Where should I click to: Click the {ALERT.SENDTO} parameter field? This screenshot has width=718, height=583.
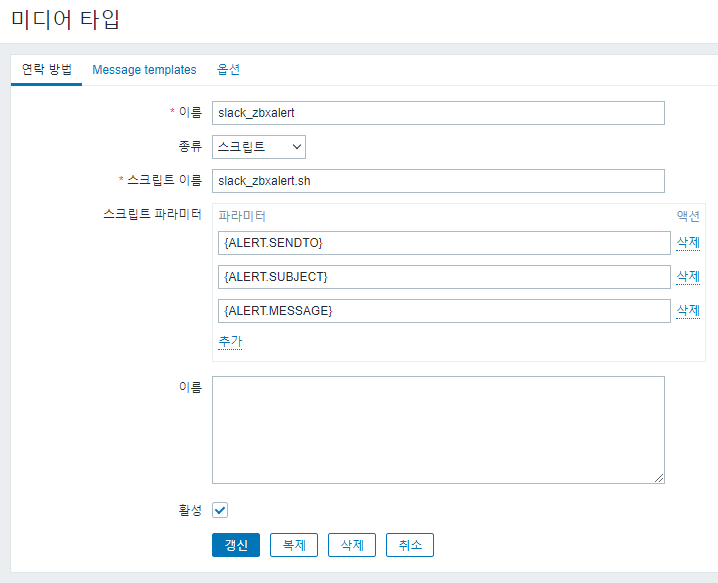coord(444,243)
